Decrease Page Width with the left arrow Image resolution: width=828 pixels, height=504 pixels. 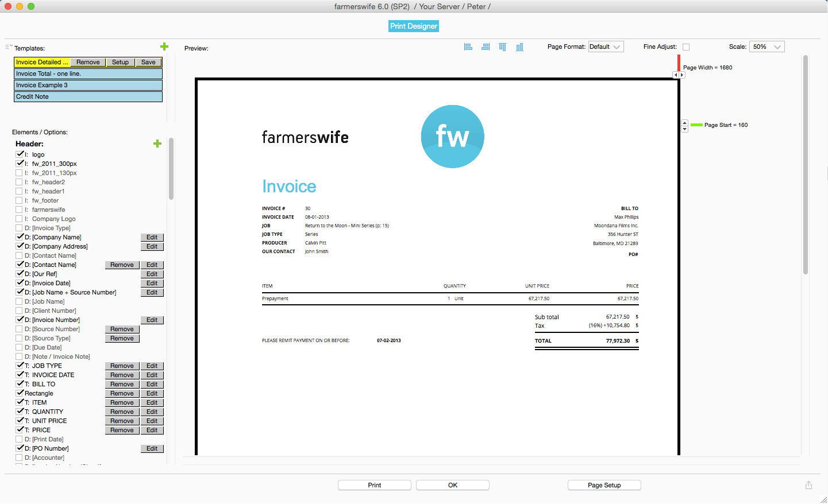[x=676, y=75]
